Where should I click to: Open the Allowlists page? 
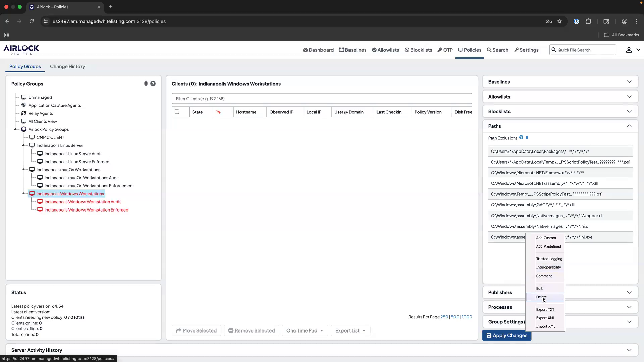pos(385,50)
